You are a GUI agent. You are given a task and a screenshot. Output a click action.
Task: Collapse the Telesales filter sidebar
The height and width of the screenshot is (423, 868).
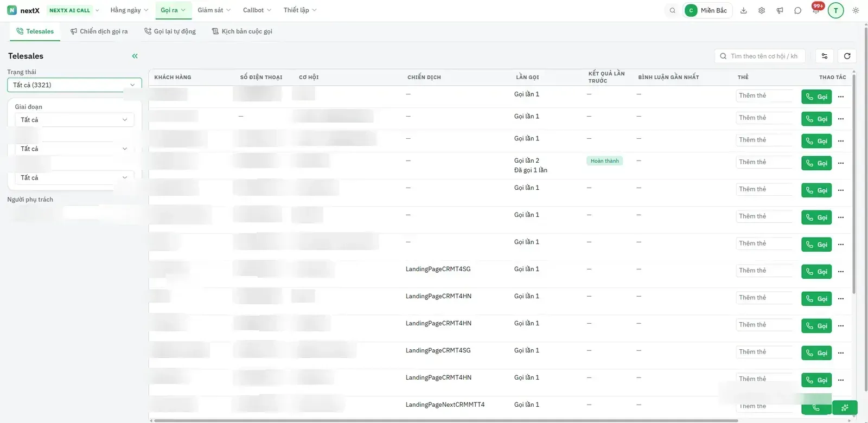135,56
